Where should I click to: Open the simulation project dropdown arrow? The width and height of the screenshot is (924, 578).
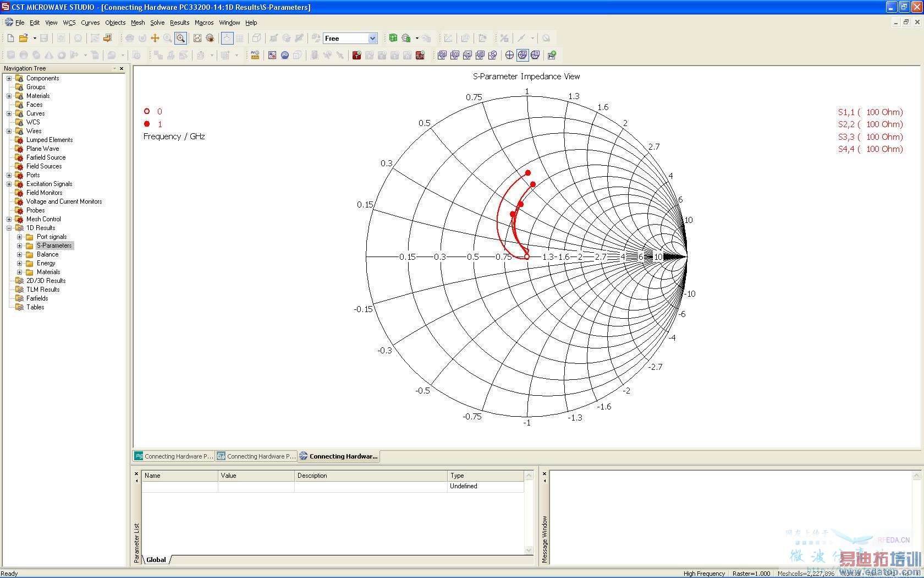[x=417, y=38]
